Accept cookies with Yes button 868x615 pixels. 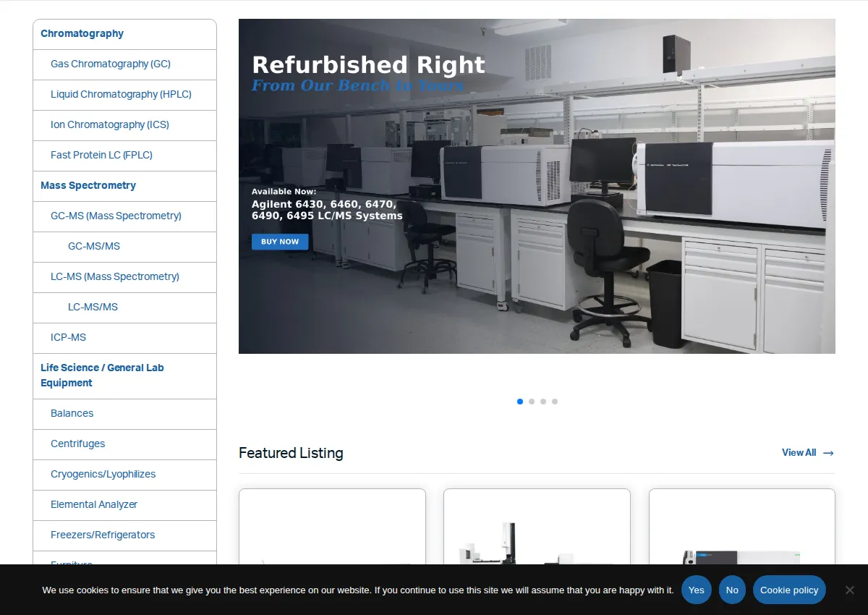[697, 590]
